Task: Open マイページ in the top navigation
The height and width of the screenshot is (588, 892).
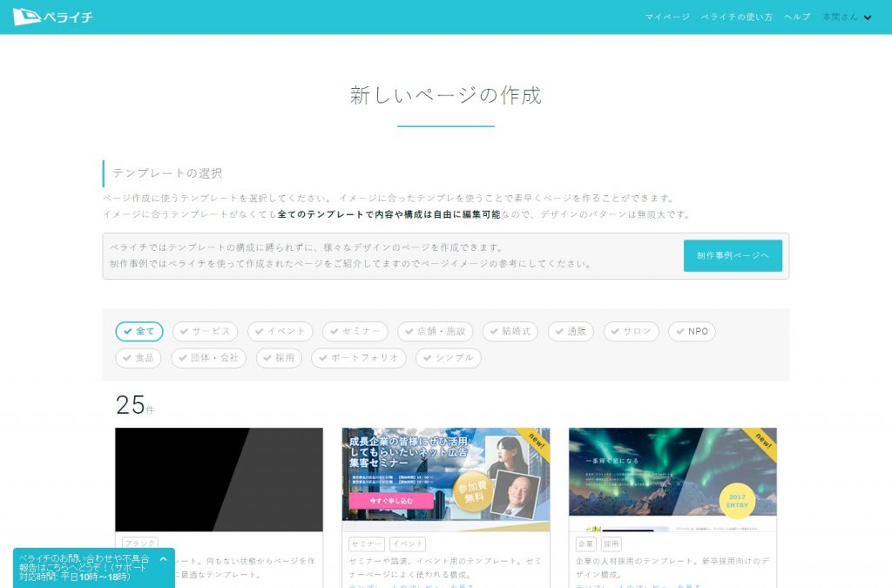Action: click(667, 17)
